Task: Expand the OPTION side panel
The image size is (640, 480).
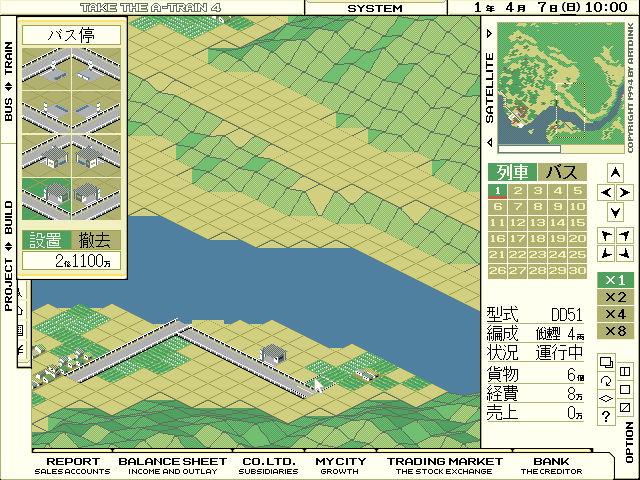Action: (629, 440)
